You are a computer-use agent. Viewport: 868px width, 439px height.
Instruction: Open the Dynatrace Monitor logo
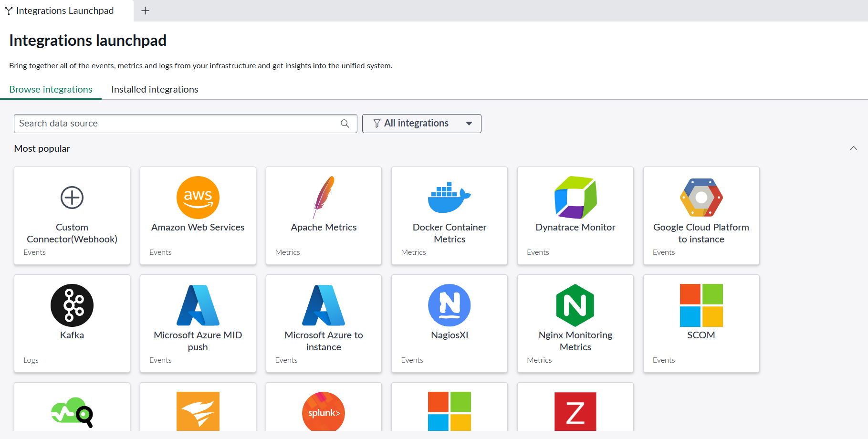(575, 198)
